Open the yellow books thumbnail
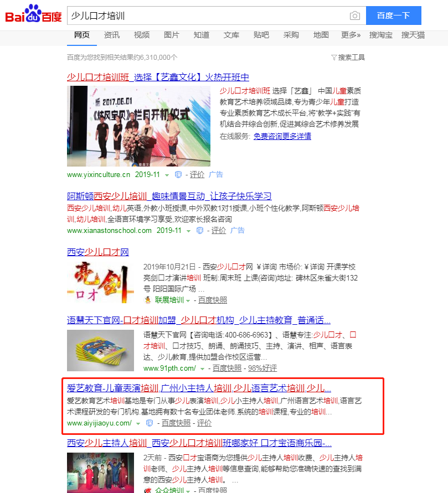448x493 pixels. (x=100, y=351)
